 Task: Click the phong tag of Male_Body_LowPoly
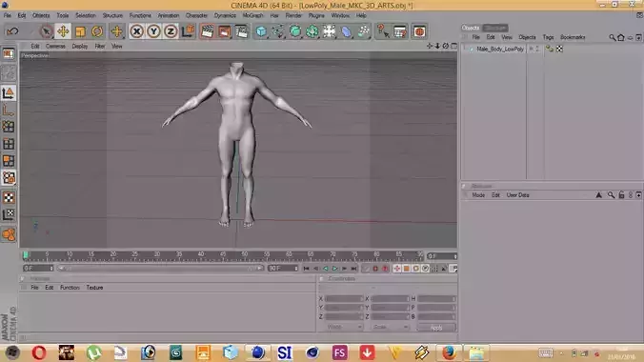[x=549, y=49]
